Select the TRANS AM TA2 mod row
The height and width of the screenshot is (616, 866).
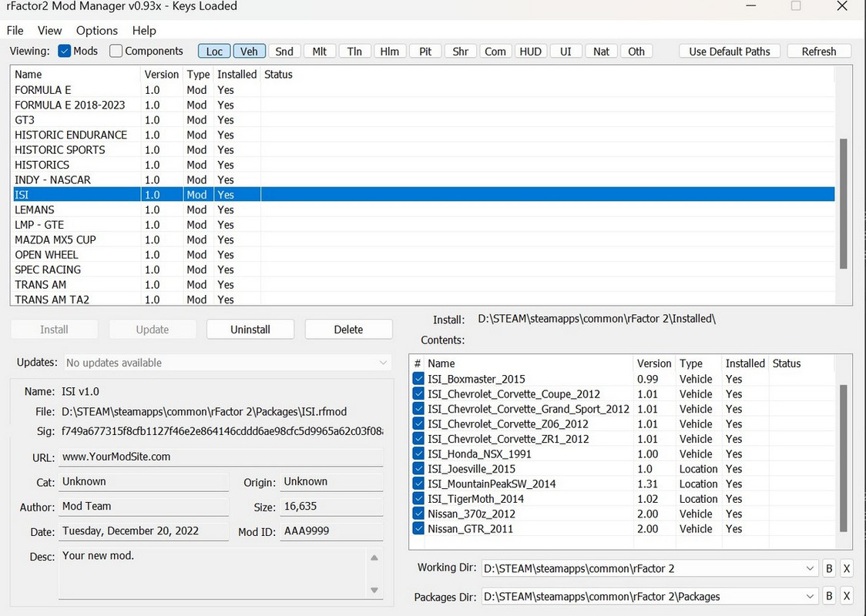pos(424,300)
